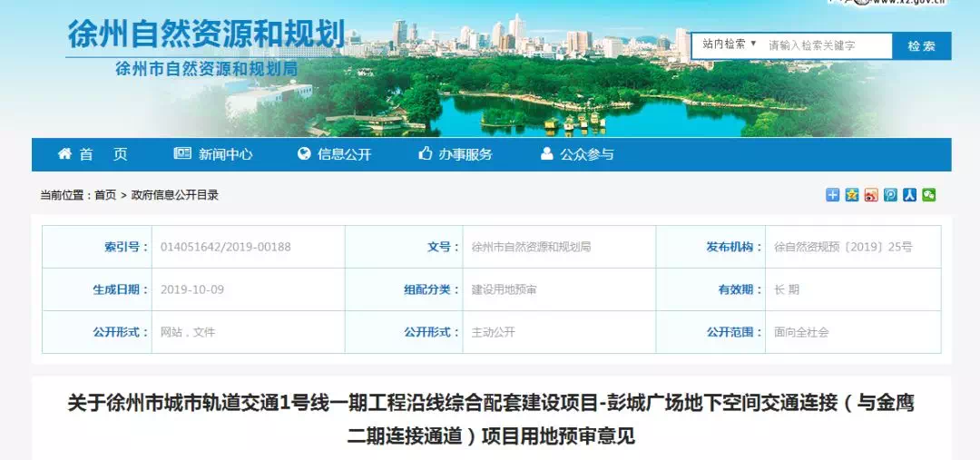The image size is (980, 460).
Task: Click the article title about 彭城广场地下空间
Action: point(491,419)
